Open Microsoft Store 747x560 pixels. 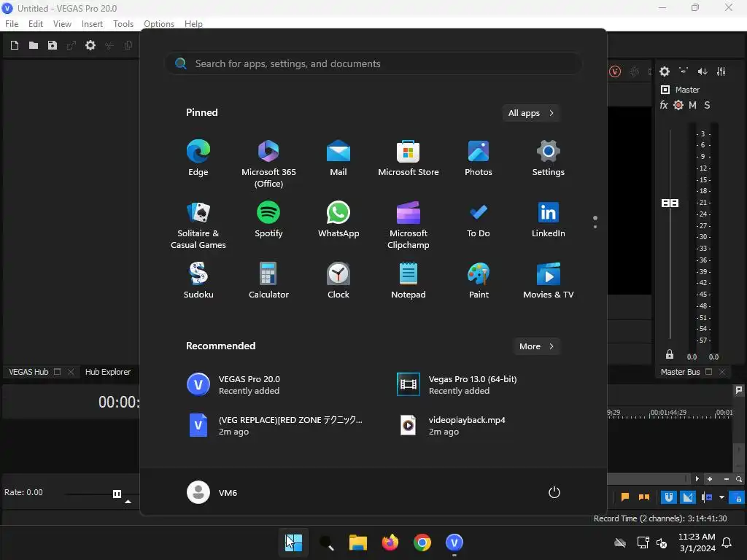tap(409, 158)
